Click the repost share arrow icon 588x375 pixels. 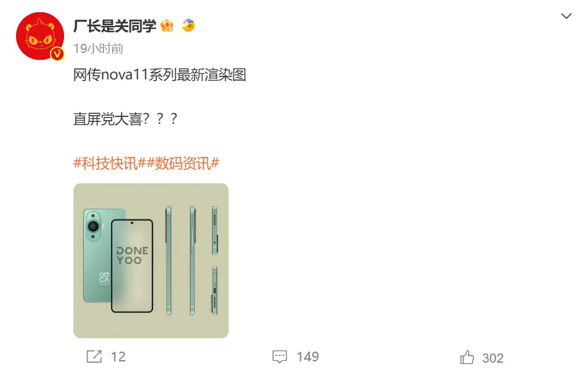tap(94, 357)
